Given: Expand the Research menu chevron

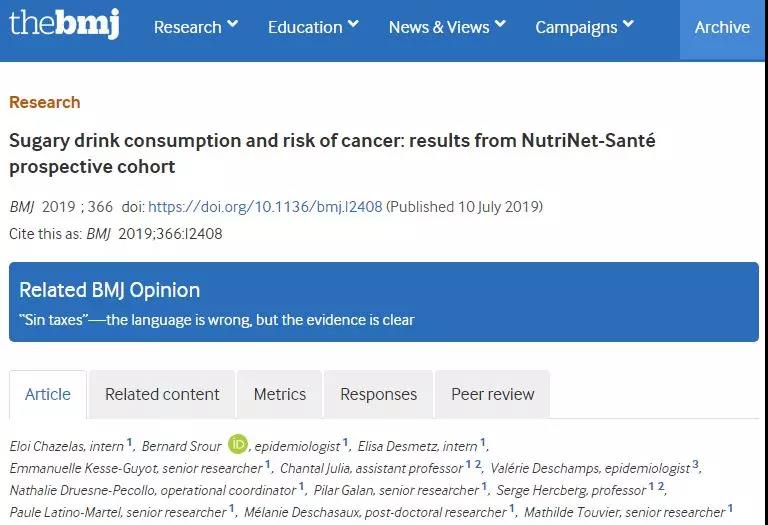Looking at the screenshot, I should (233, 24).
